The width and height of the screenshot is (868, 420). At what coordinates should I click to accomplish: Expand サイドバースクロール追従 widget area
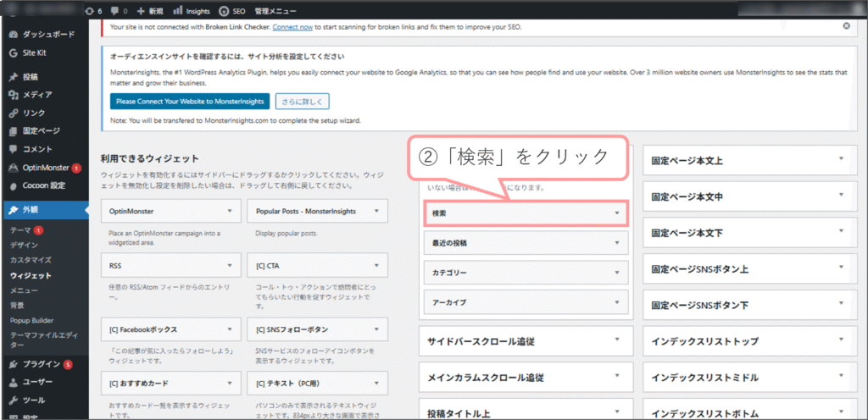tap(616, 340)
